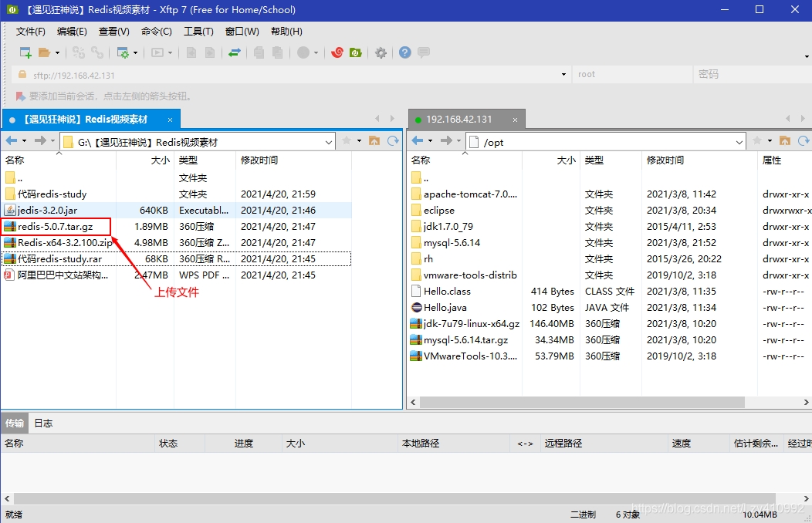812x523 pixels.
Task: Close the local Redis视频素材 tab
Action: click(170, 120)
